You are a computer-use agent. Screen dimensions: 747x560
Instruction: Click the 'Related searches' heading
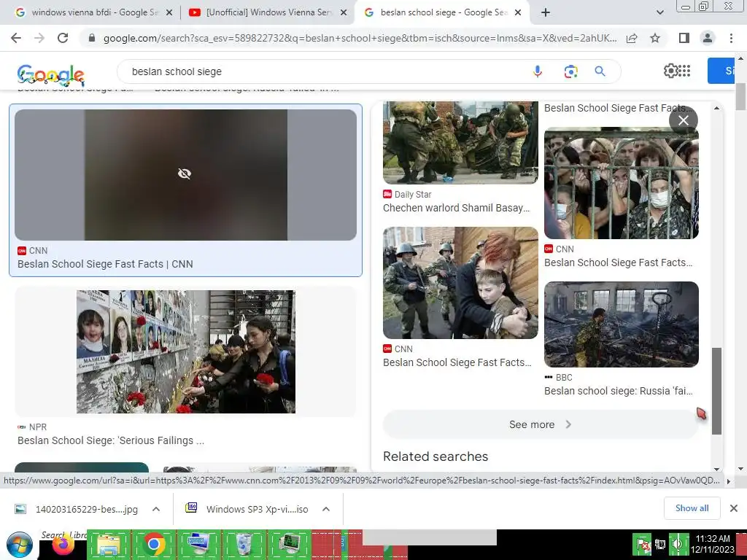coord(436,456)
